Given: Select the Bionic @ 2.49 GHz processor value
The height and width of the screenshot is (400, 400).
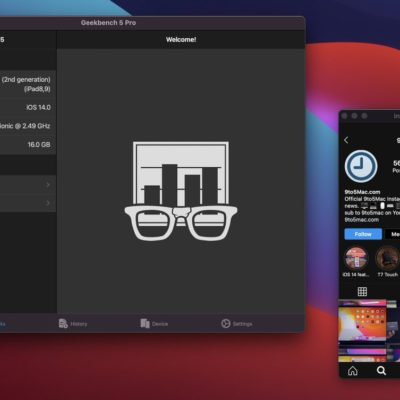Looking at the screenshot, I should coord(25,126).
